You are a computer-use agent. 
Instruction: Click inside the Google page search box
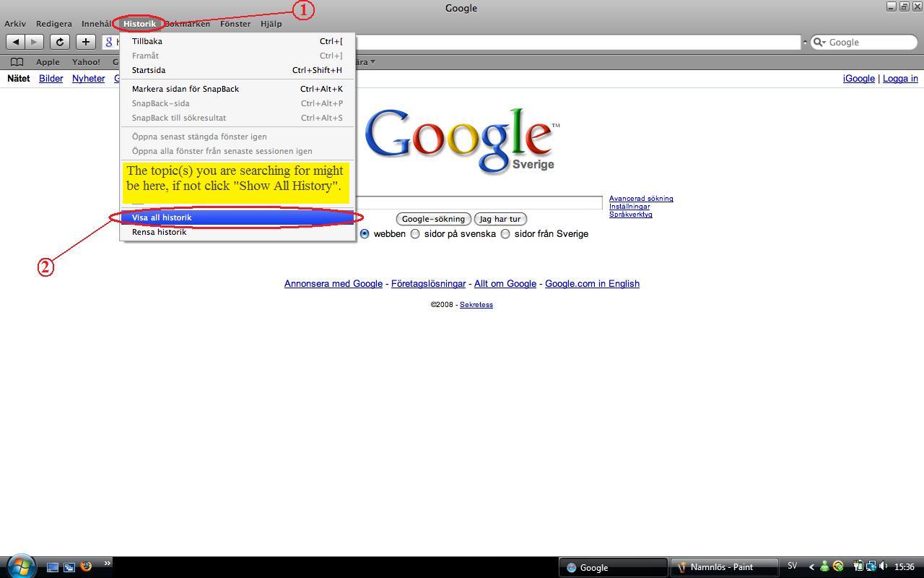pyautogui.click(x=479, y=202)
